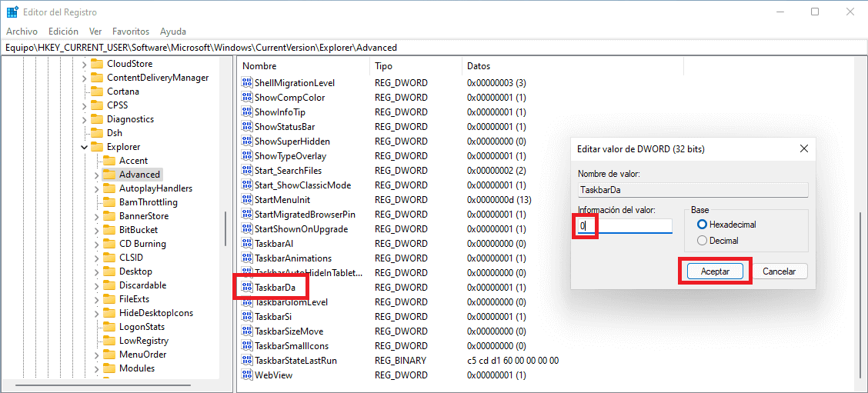
Task: Click the Cortana folder icon
Action: coord(97,92)
